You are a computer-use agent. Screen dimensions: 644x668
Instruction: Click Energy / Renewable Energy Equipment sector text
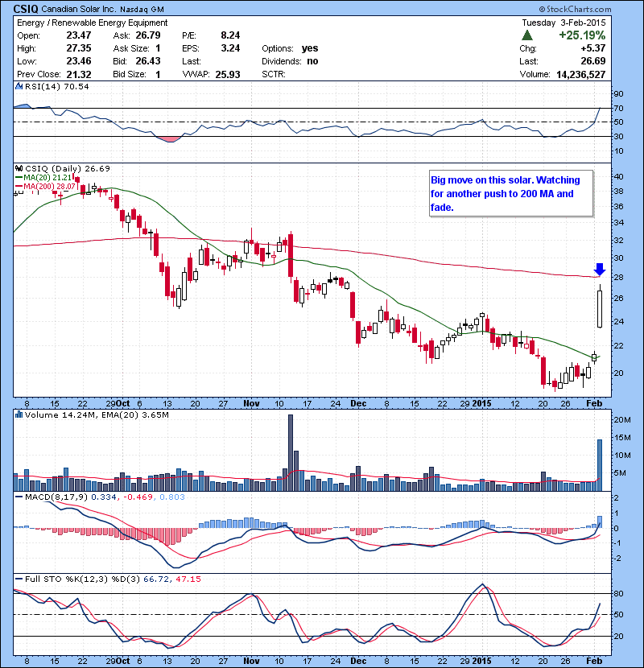click(92, 23)
